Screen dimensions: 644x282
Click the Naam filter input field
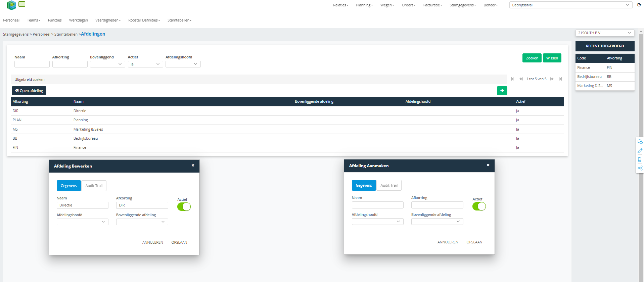32,64
